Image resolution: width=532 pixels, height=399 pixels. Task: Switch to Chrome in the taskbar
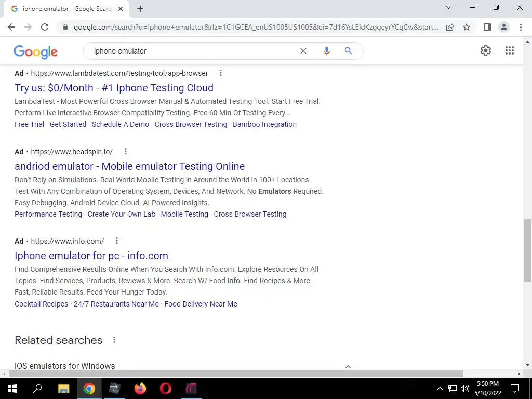(89, 389)
